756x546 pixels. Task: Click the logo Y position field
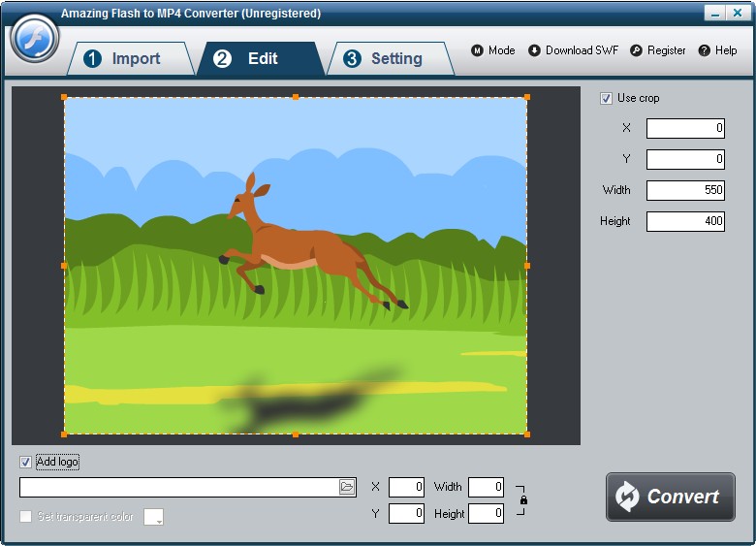(x=406, y=513)
